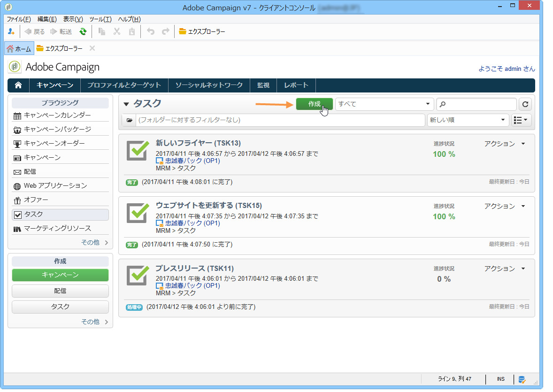Click the green 作成 button

point(314,104)
